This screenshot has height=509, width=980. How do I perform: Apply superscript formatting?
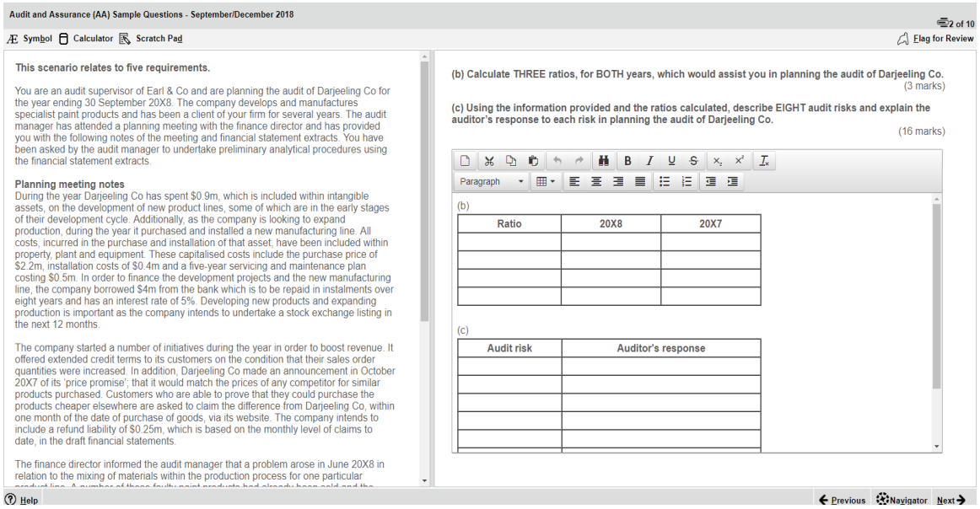point(740,161)
